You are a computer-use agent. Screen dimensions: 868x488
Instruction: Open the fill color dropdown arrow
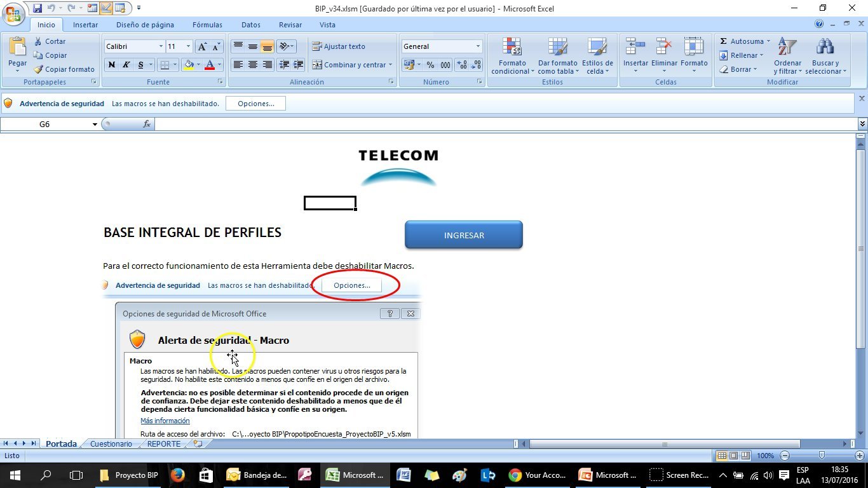tap(197, 65)
